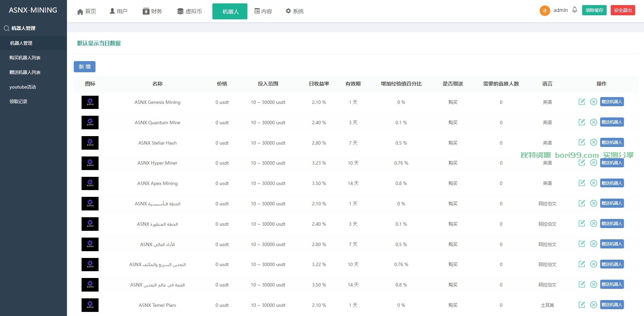Click the 土耳其 language cell
644x316 pixels.
[x=547, y=305]
